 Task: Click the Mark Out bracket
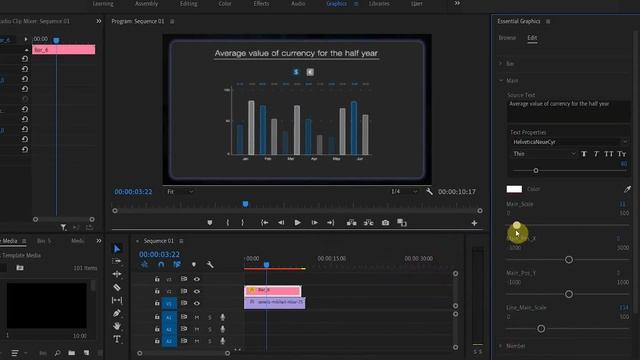(242, 222)
